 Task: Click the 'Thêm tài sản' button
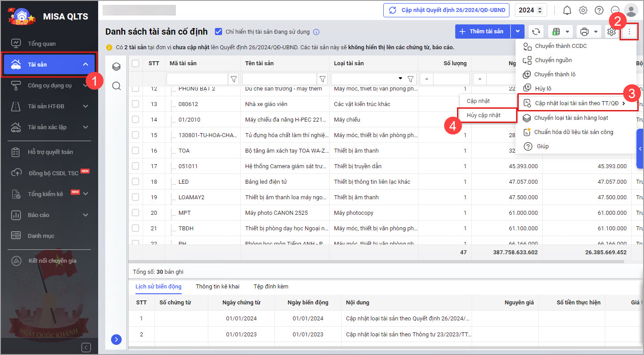[482, 32]
